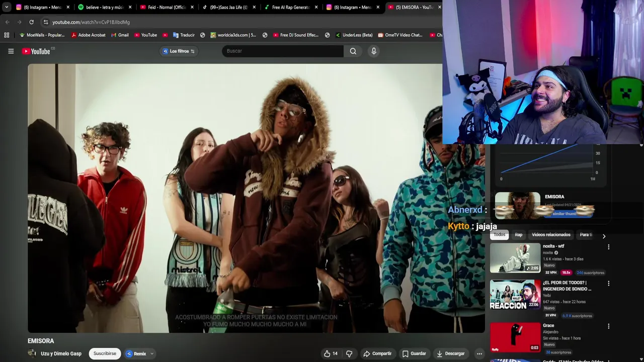
Task: Click the EMISORA thumbnail in stats card
Action: coord(518,206)
